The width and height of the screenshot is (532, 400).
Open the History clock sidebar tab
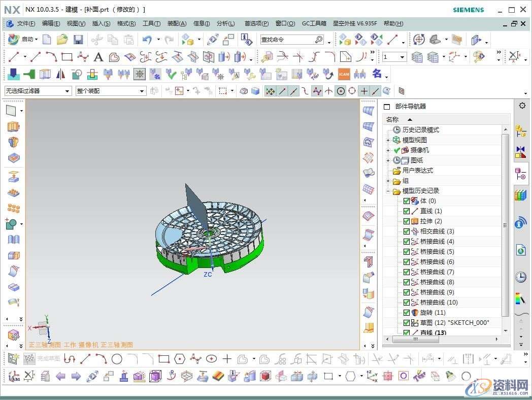pos(520,277)
